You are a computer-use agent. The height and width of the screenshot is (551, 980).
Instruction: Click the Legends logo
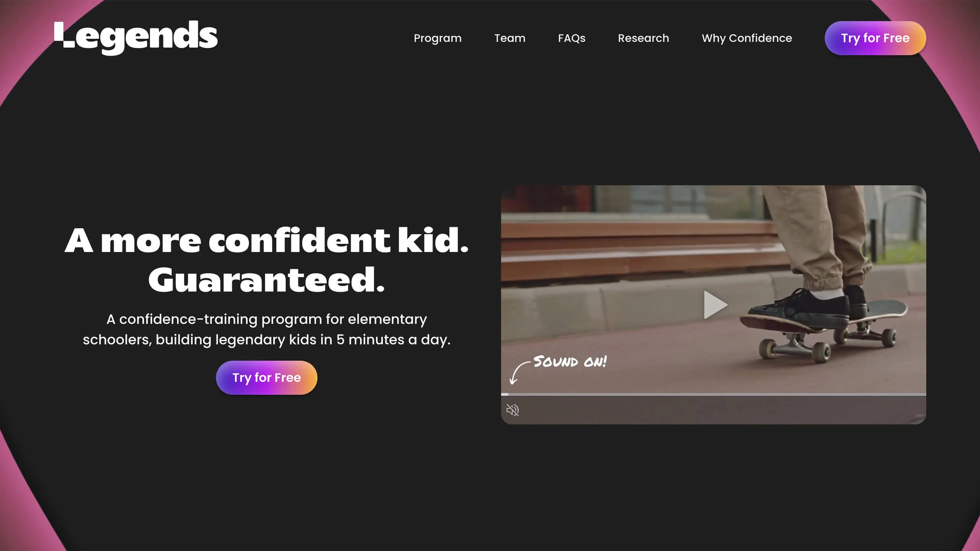click(136, 37)
